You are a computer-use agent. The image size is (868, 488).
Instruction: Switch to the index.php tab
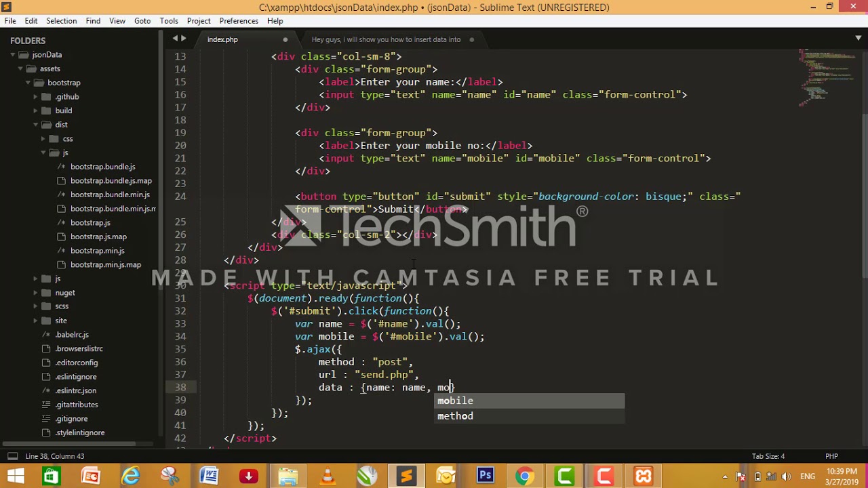point(222,39)
